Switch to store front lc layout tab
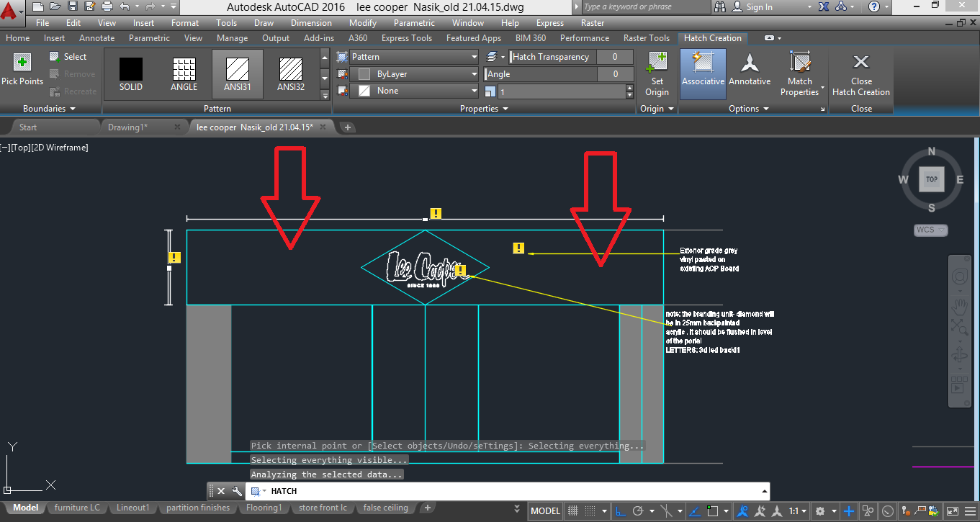980x522 pixels. tap(323, 508)
